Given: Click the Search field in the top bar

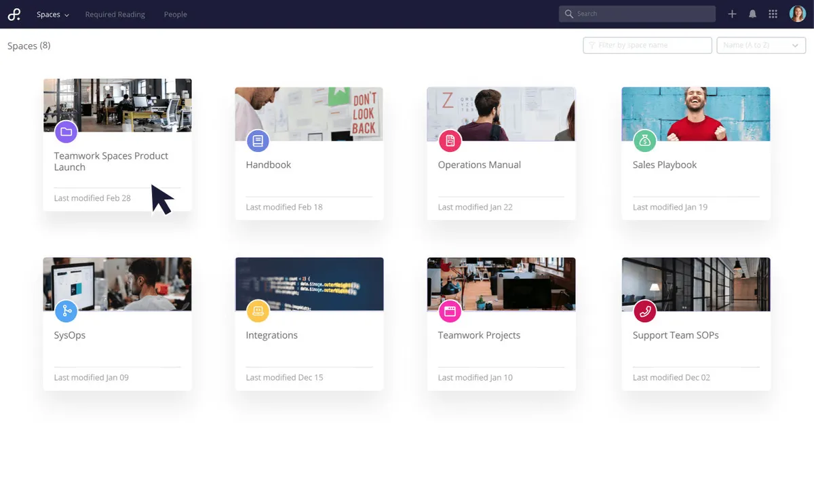Looking at the screenshot, I should tap(637, 14).
